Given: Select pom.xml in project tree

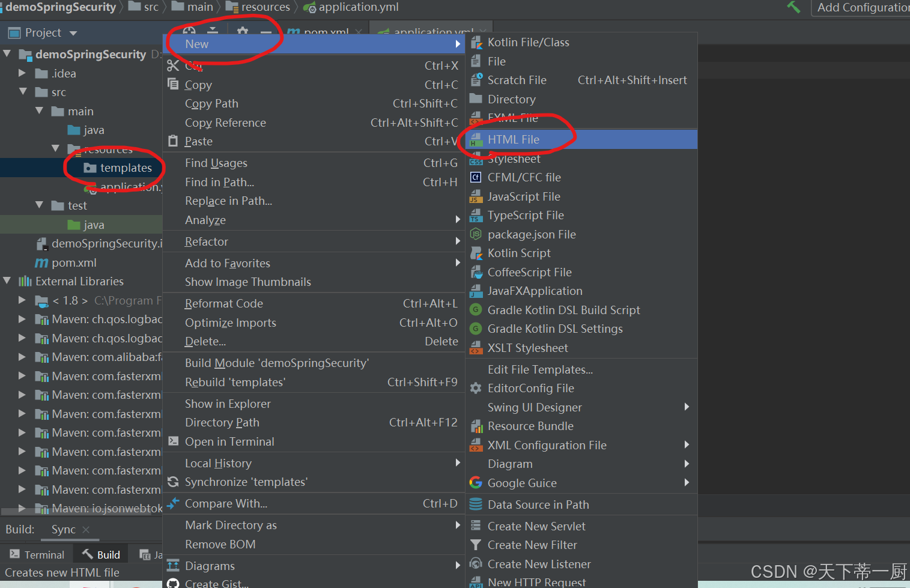Looking at the screenshot, I should (74, 262).
